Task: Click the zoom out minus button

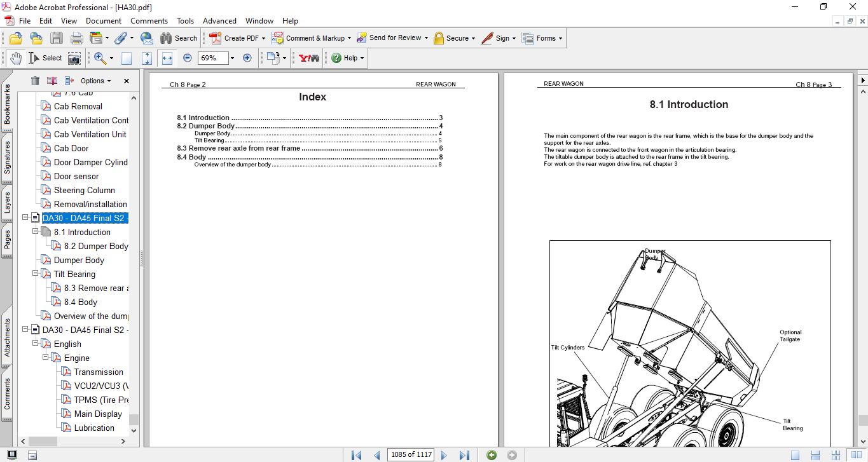Action: (188, 58)
